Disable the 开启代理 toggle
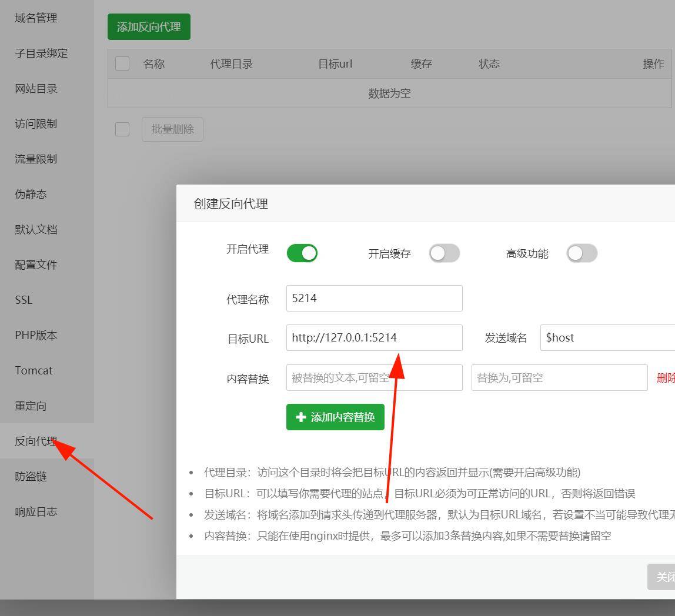Viewport: 675px width, 616px height. (302, 253)
